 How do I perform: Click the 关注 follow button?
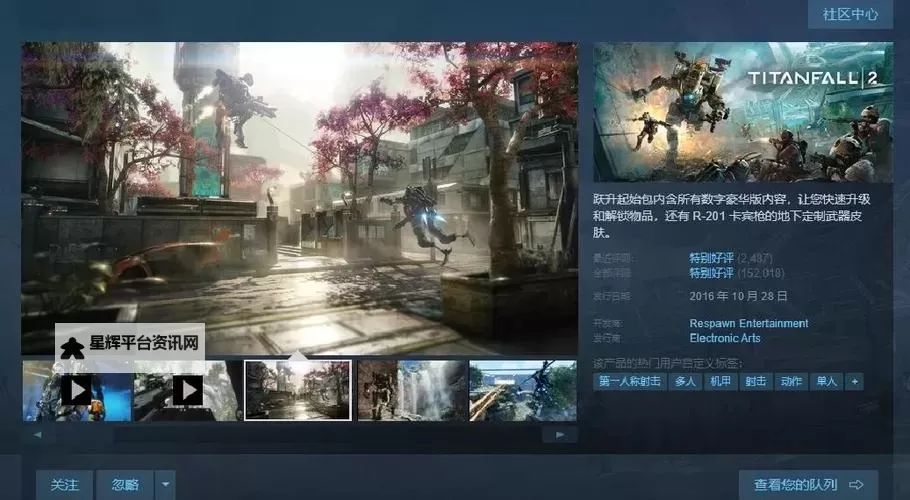click(x=64, y=485)
